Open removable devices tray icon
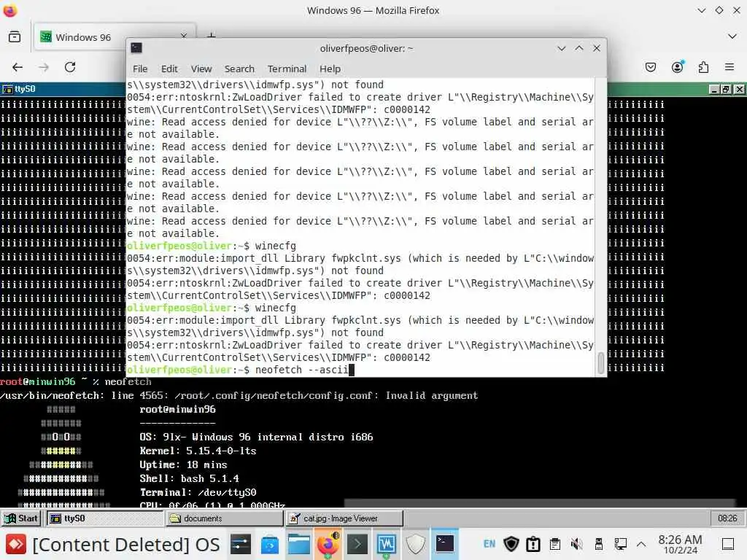Image resolution: width=747 pixels, height=560 pixels. coord(599,544)
